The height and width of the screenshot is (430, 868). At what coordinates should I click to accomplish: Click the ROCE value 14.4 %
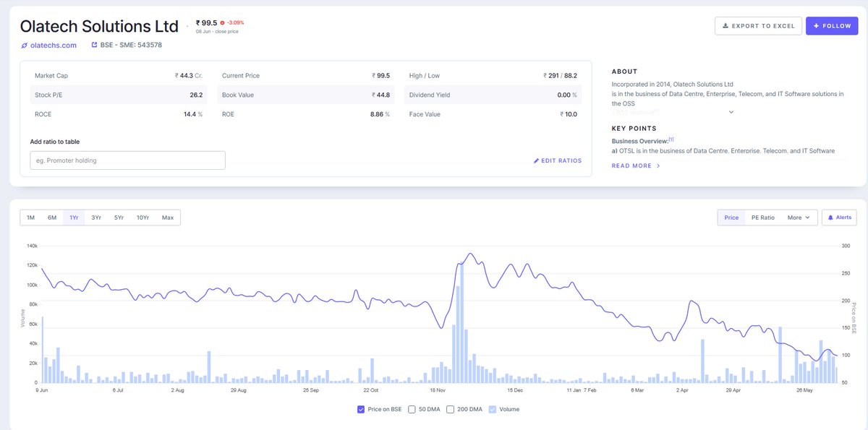pos(193,114)
